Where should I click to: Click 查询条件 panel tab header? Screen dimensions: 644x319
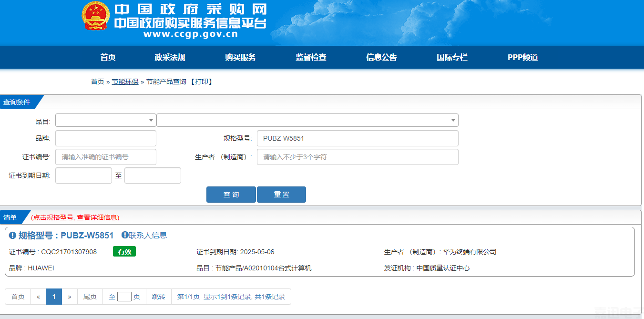coord(17,102)
